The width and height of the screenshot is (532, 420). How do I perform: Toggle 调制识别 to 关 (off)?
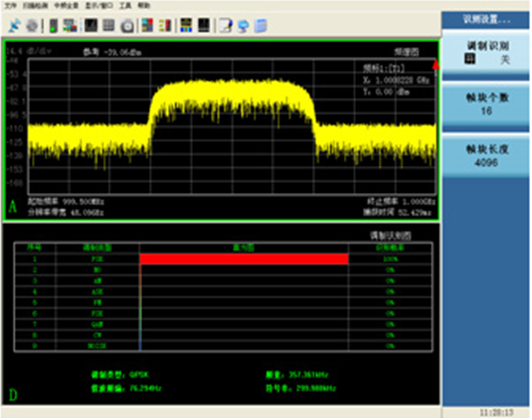click(x=504, y=60)
